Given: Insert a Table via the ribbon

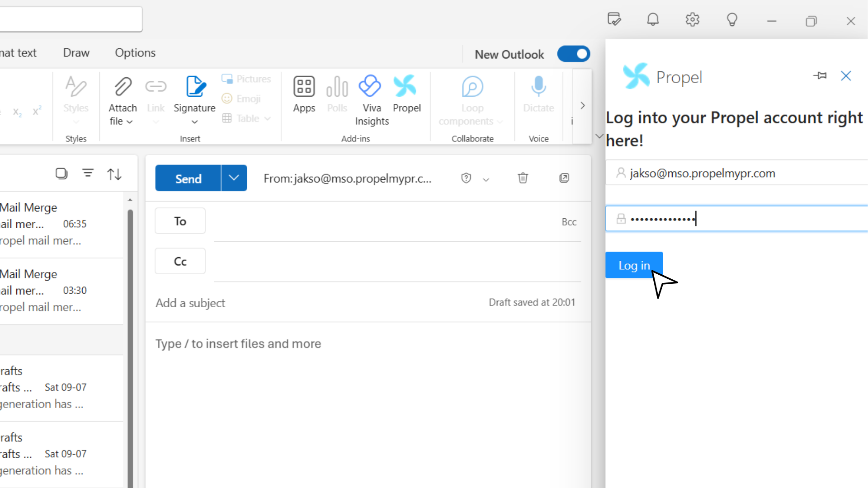Looking at the screenshot, I should tap(241, 118).
